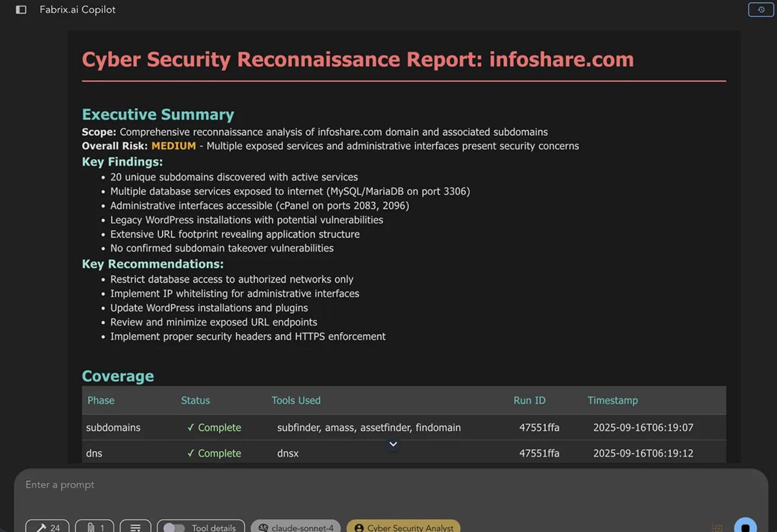The width and height of the screenshot is (777, 532).
Task: Click the Restrict database access recommendation
Action: [x=232, y=280]
